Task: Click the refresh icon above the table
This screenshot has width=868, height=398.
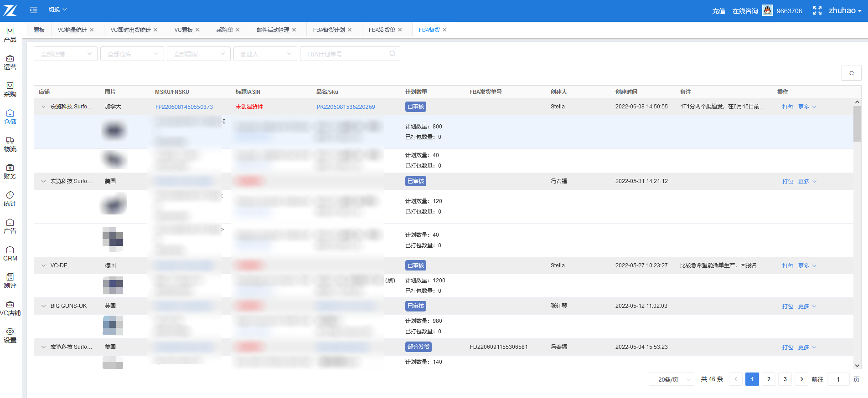Action: [x=851, y=73]
